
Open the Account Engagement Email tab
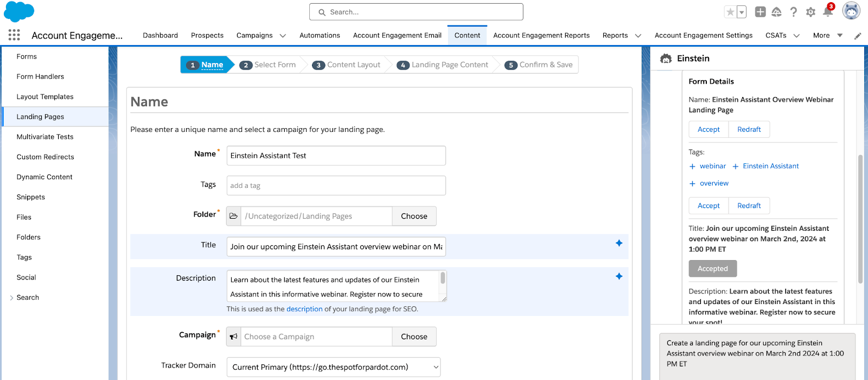(x=397, y=35)
